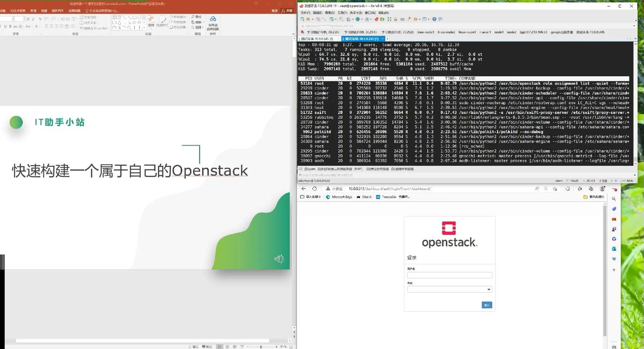Click the browser profile avatar icon
644x349 pixels.
tap(602, 188)
